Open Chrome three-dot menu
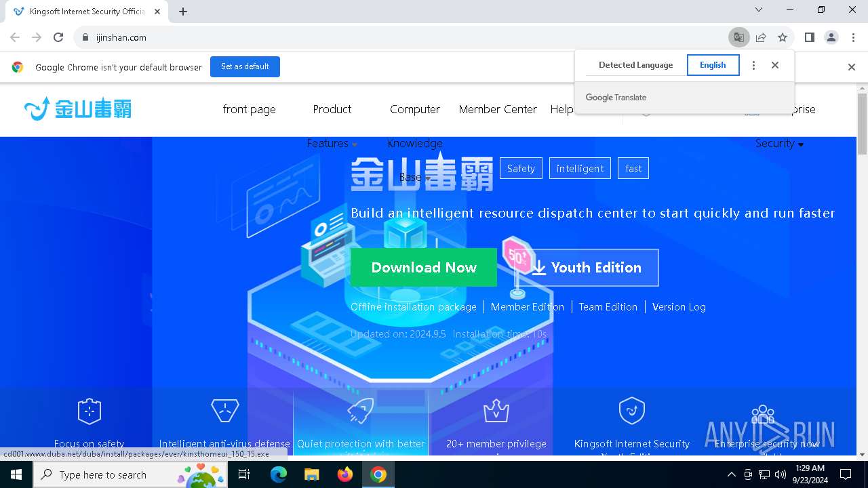This screenshot has width=868, height=488. tap(853, 37)
